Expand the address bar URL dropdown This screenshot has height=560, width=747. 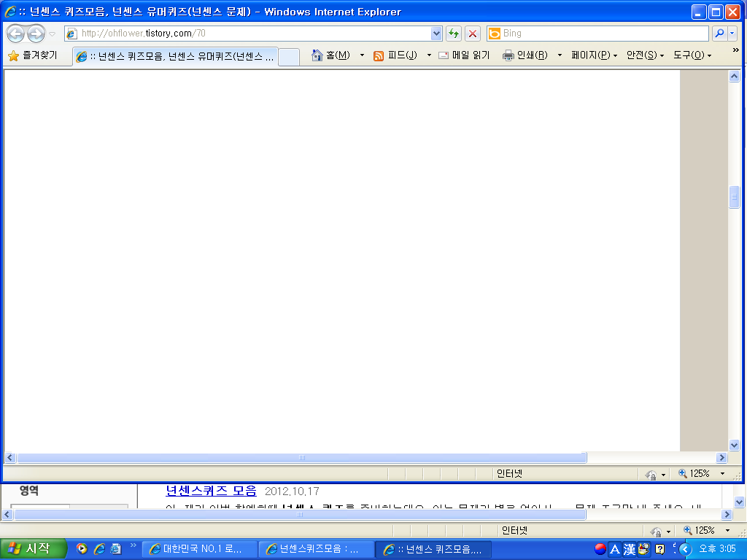(436, 34)
